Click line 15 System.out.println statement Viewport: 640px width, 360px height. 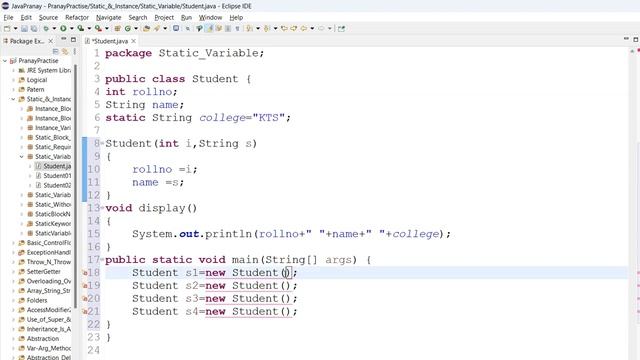coord(291,234)
